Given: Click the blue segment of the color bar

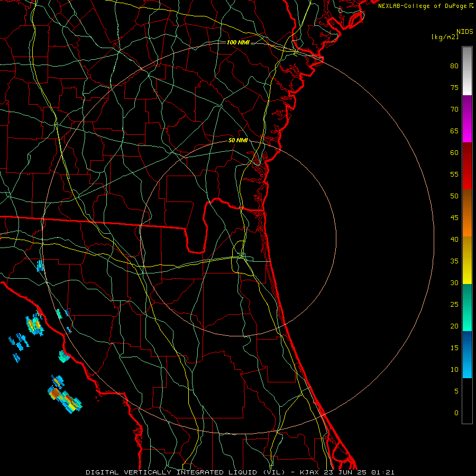Looking at the screenshot, I should (x=467, y=354).
